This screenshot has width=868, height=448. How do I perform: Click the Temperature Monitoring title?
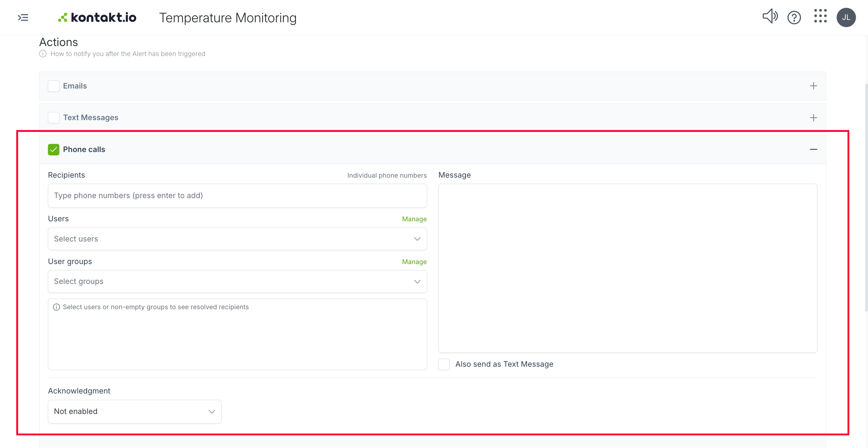coord(228,17)
